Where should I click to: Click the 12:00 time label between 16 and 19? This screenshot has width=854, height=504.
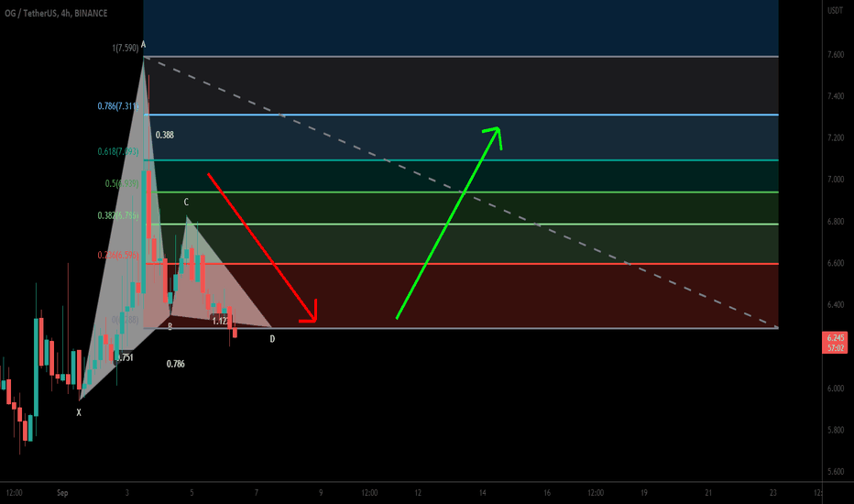coord(596,493)
